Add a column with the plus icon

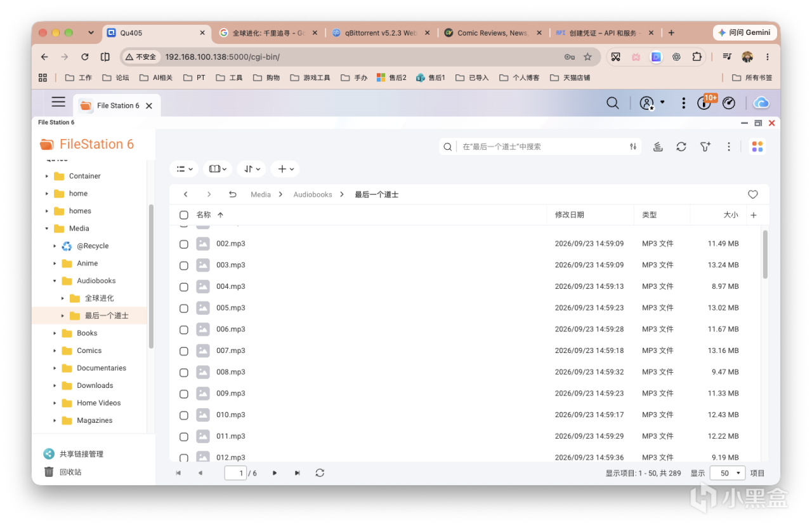coord(754,215)
